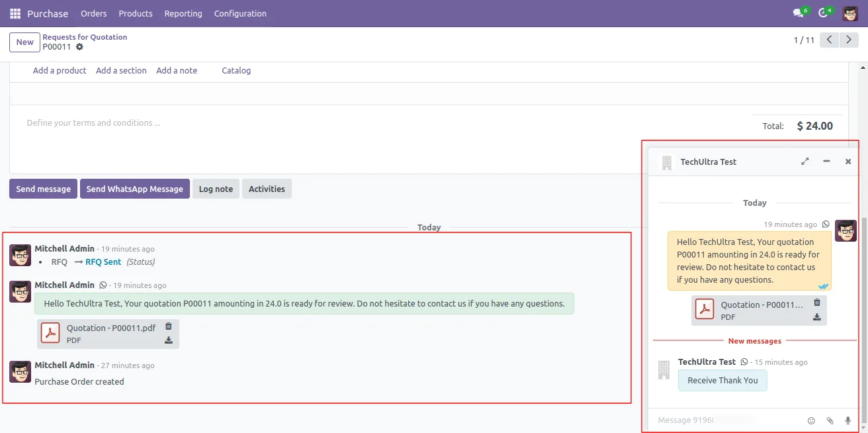The width and height of the screenshot is (868, 433).
Task: Focus the chat message input field
Action: (728, 420)
